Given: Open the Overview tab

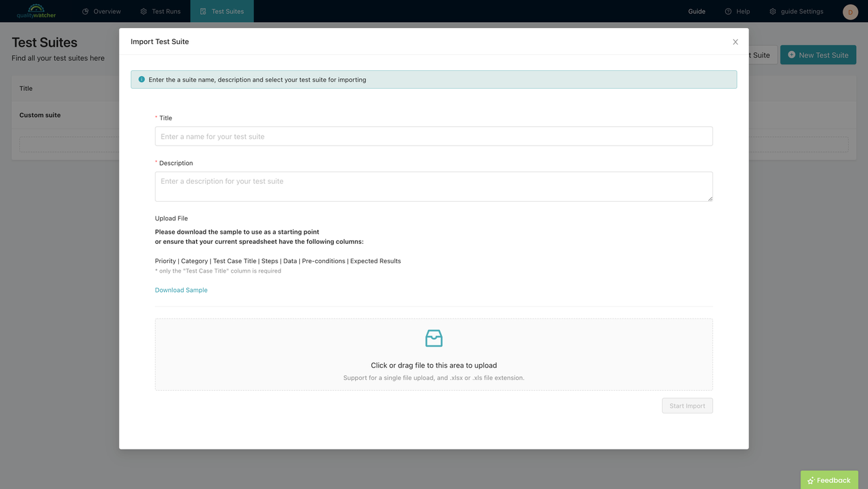Looking at the screenshot, I should click(x=101, y=11).
